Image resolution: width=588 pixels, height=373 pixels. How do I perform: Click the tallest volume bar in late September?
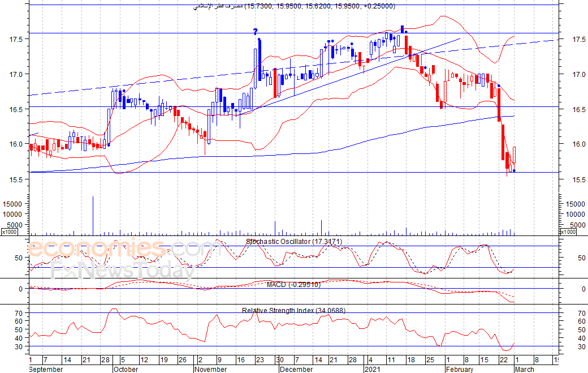(x=93, y=215)
